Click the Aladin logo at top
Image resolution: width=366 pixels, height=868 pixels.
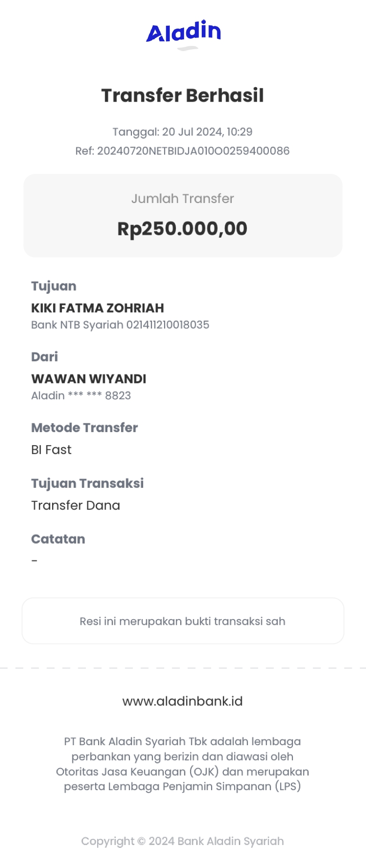pyautogui.click(x=183, y=32)
